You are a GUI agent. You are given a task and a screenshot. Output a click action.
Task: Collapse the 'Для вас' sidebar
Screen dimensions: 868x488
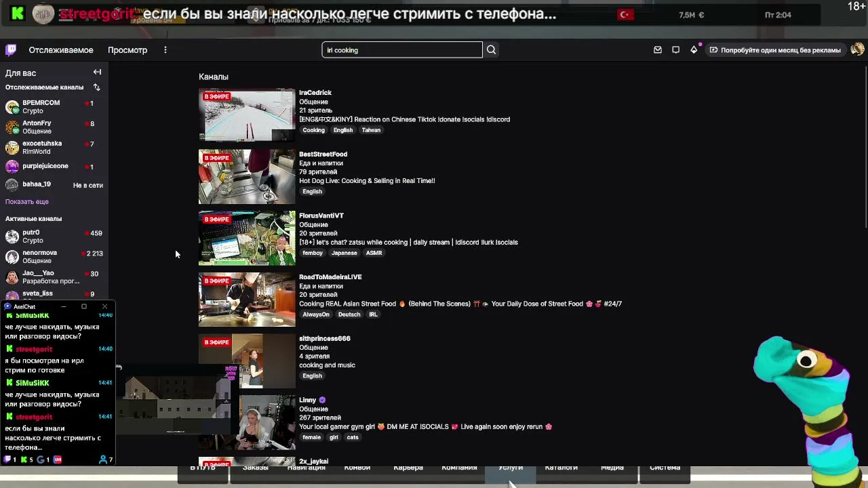(x=97, y=73)
